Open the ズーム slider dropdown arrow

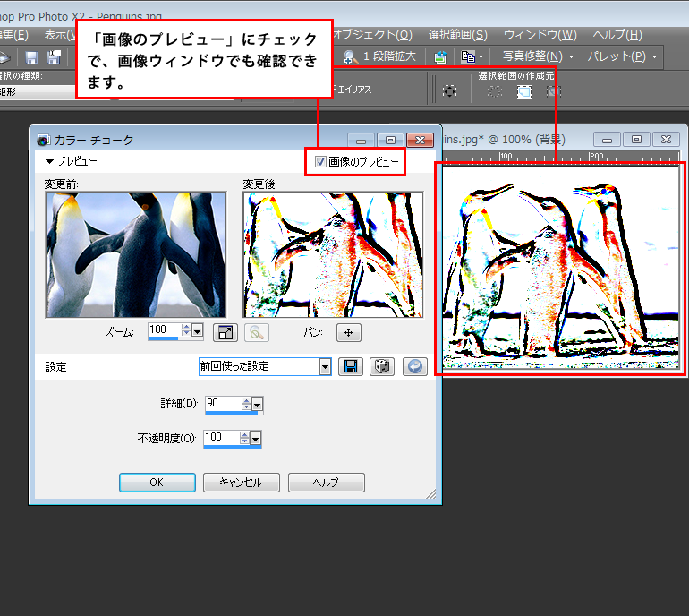pyautogui.click(x=198, y=330)
